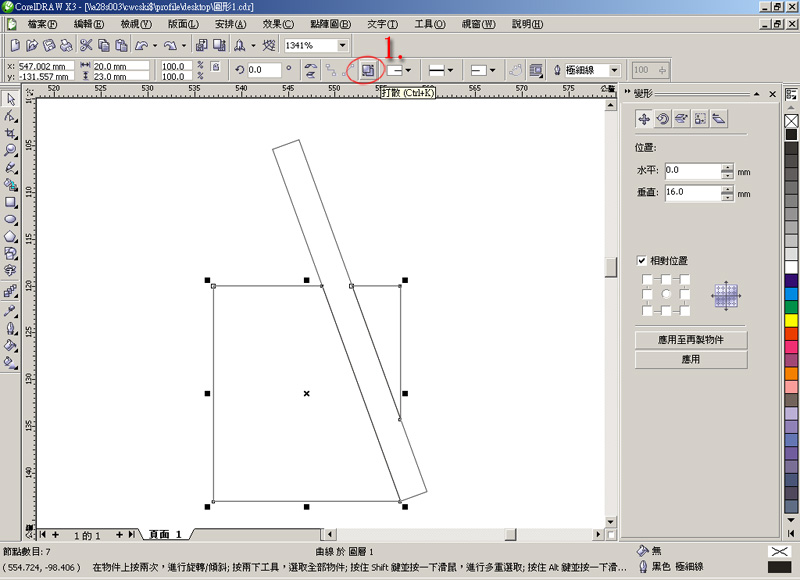
Task: Select the Smart Fill tool
Action: tap(10, 185)
